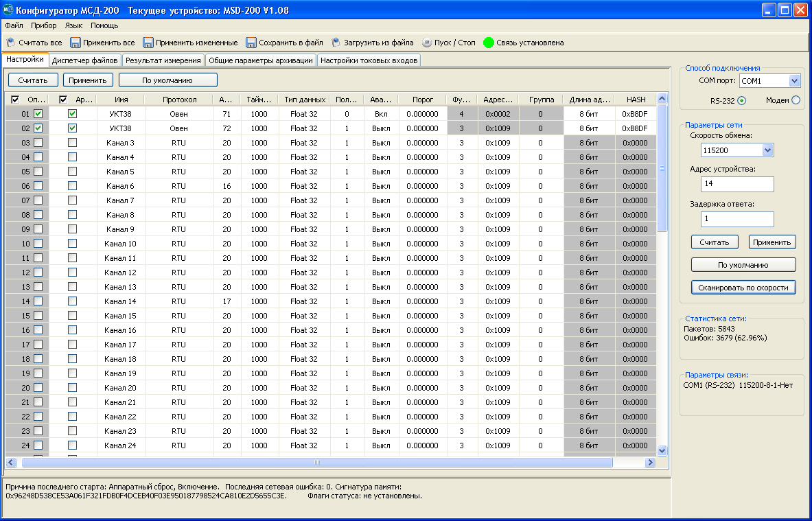The width and height of the screenshot is (812, 521).
Task: Click the 'Загрузить из файла' icon
Action: tap(336, 43)
